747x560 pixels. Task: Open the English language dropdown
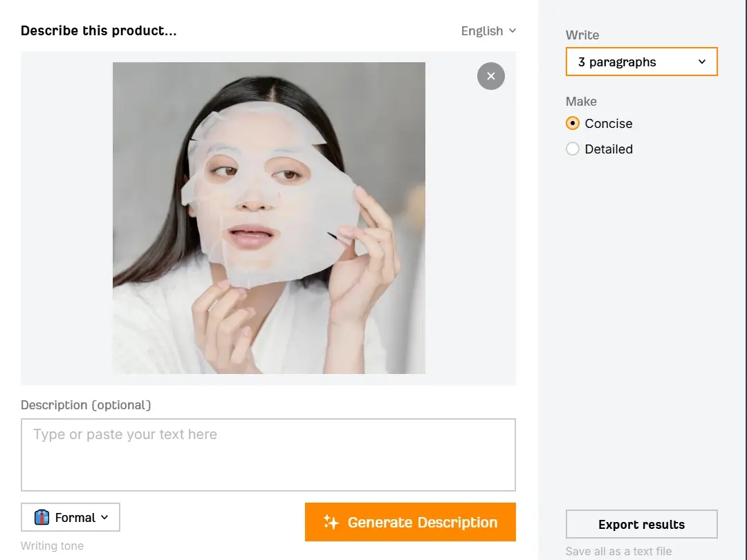coord(488,31)
